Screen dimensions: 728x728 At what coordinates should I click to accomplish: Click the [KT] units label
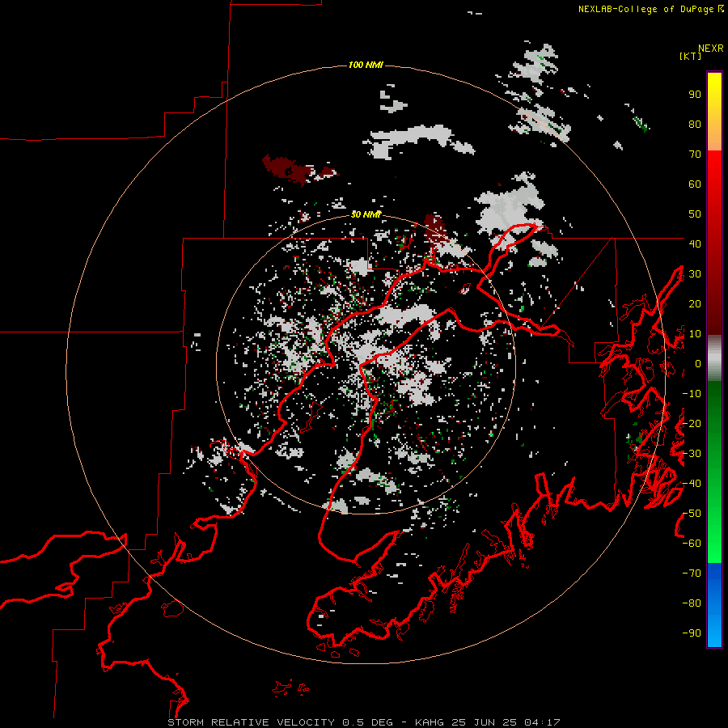click(691, 56)
